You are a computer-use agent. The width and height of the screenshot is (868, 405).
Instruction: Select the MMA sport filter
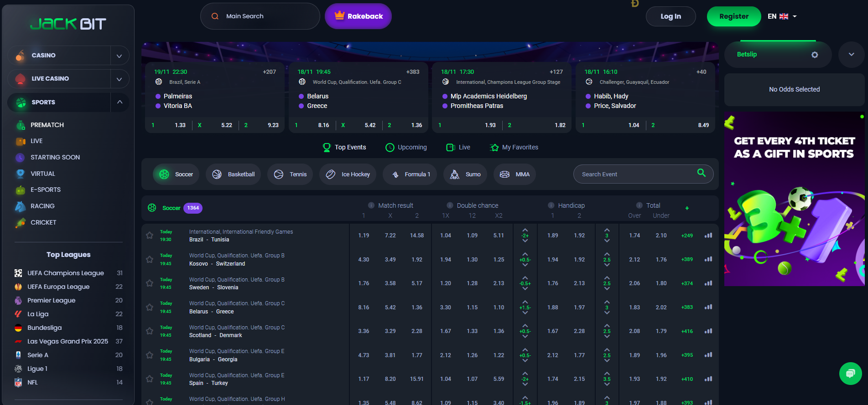tap(515, 174)
